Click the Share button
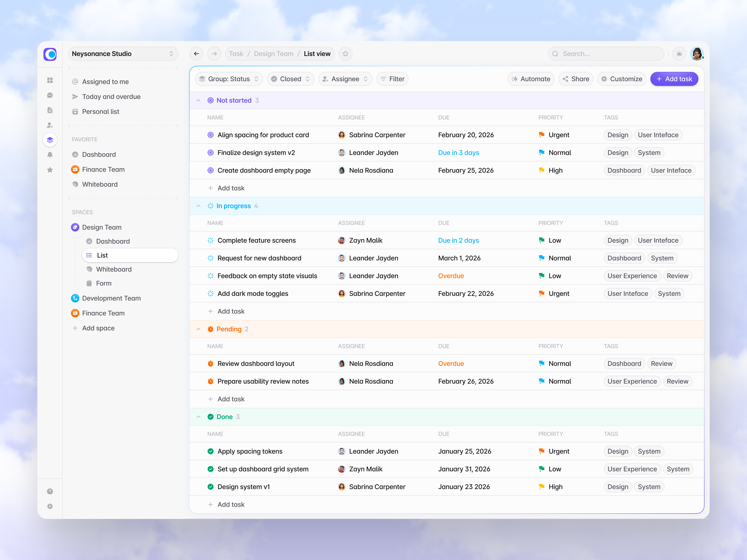The image size is (747, 560). pyautogui.click(x=576, y=79)
